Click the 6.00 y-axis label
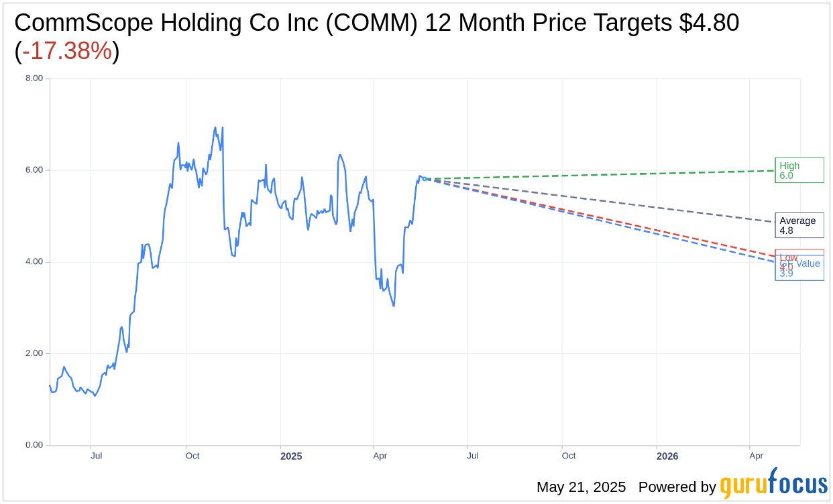The width and height of the screenshot is (833, 504). point(34,170)
